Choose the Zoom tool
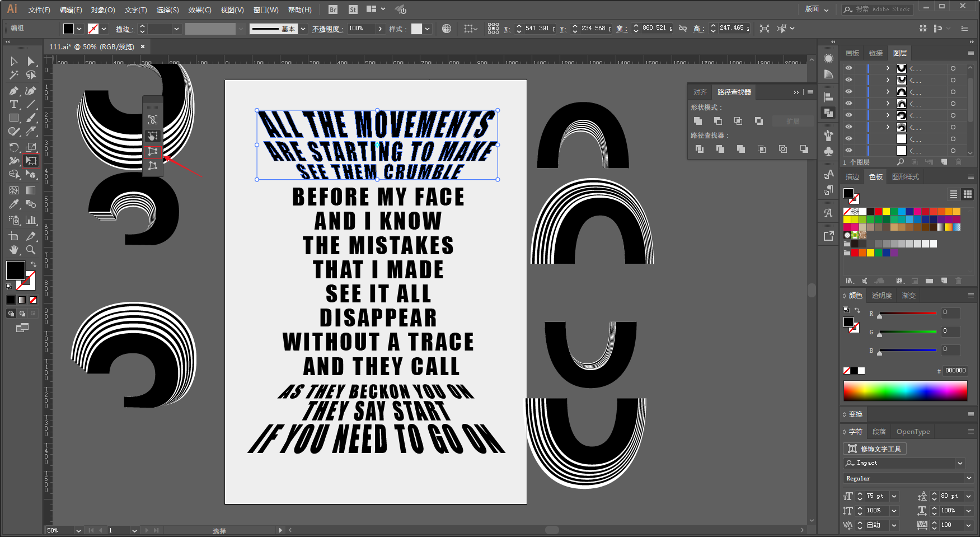This screenshot has height=537, width=980. 31,250
